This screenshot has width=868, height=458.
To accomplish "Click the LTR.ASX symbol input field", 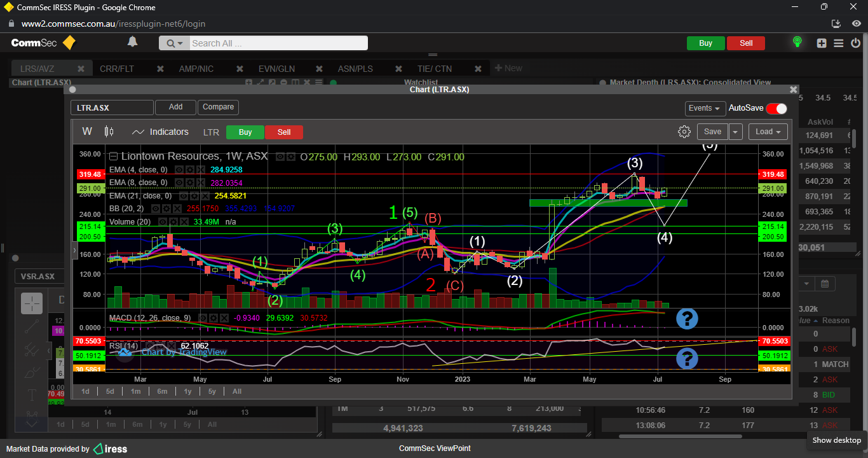I will click(x=112, y=108).
